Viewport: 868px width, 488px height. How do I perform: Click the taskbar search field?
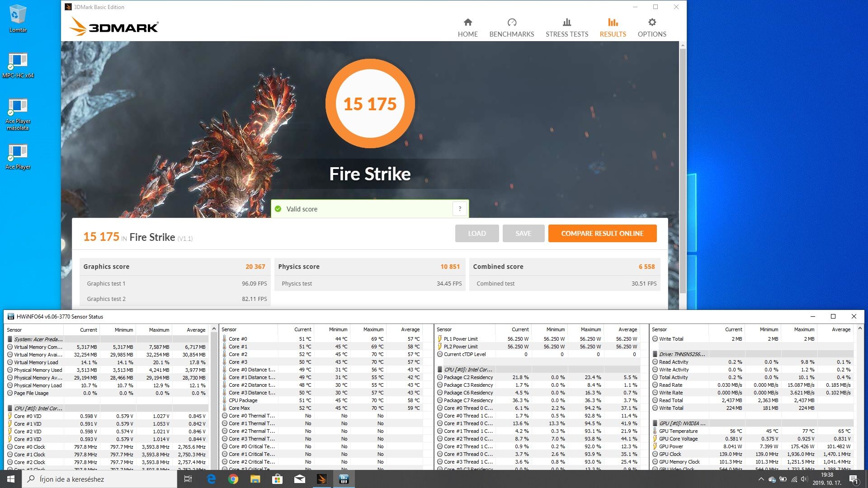(99, 479)
